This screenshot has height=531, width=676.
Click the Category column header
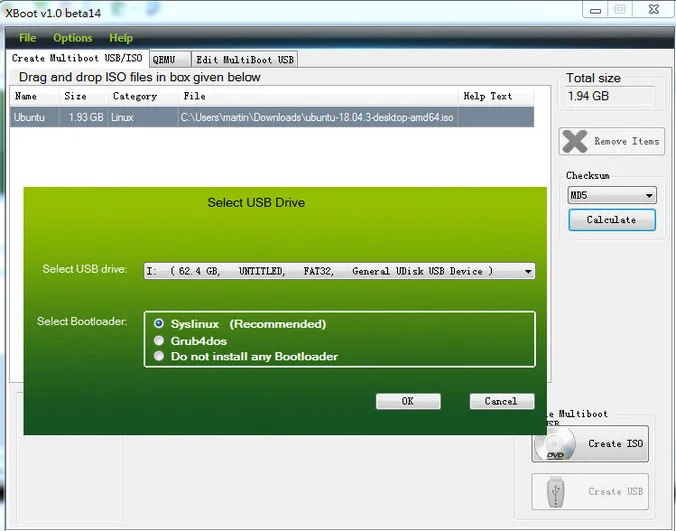pyautogui.click(x=135, y=96)
